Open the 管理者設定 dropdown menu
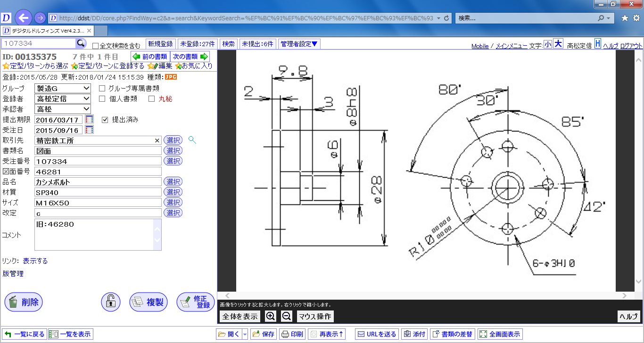The width and height of the screenshot is (644, 343). click(x=299, y=44)
